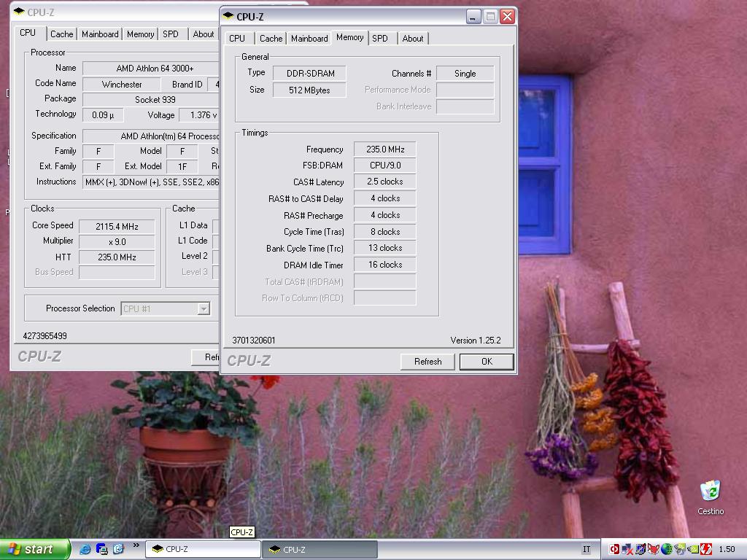Expand the quick launch overflow chevron
747x560 pixels.
click(x=136, y=545)
